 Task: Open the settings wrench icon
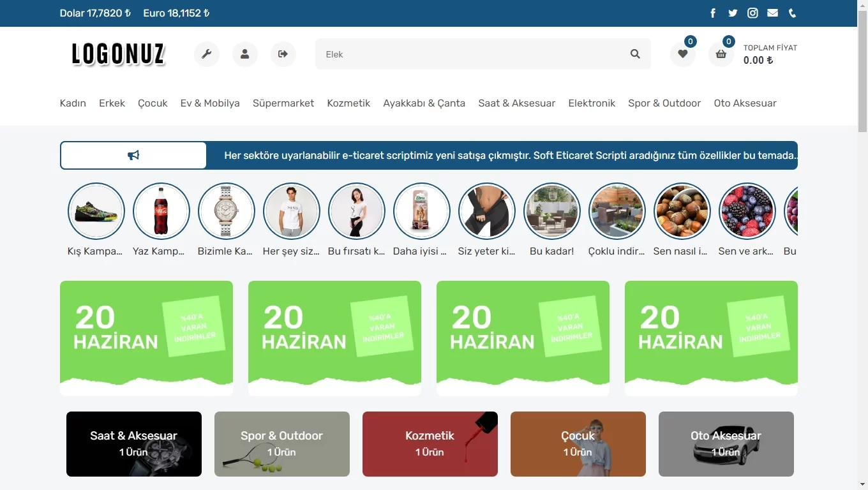coord(206,54)
